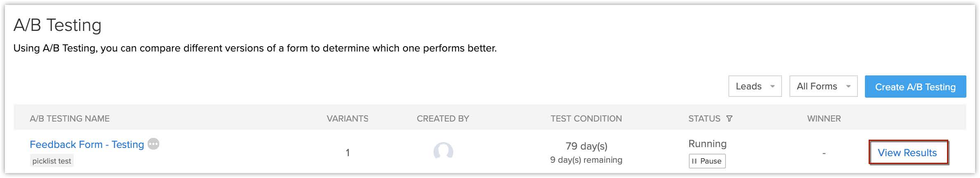Viewport: 980px width, 178px height.
Task: Click the 79 day(s) test condition
Action: [x=586, y=146]
